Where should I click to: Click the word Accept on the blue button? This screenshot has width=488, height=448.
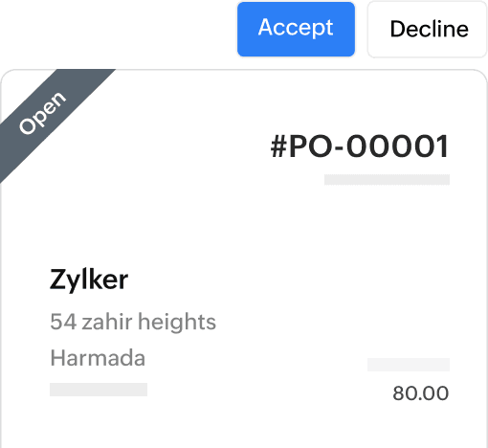(296, 28)
